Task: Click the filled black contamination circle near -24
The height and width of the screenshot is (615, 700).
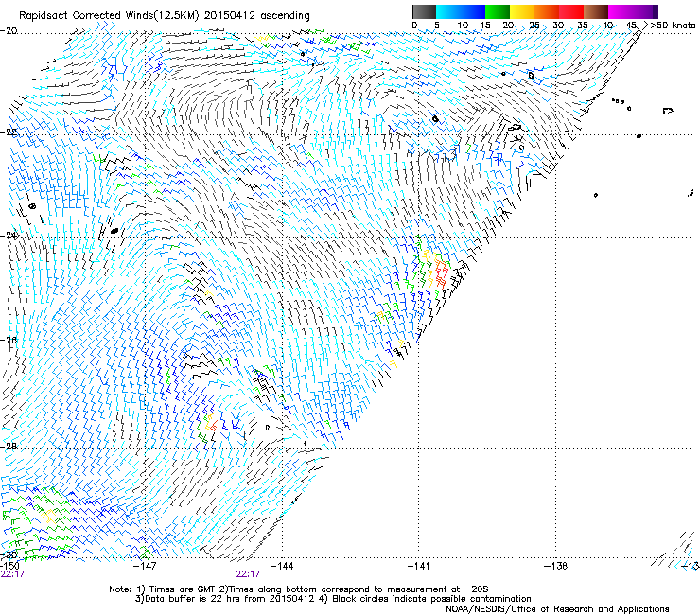Action: click(114, 231)
